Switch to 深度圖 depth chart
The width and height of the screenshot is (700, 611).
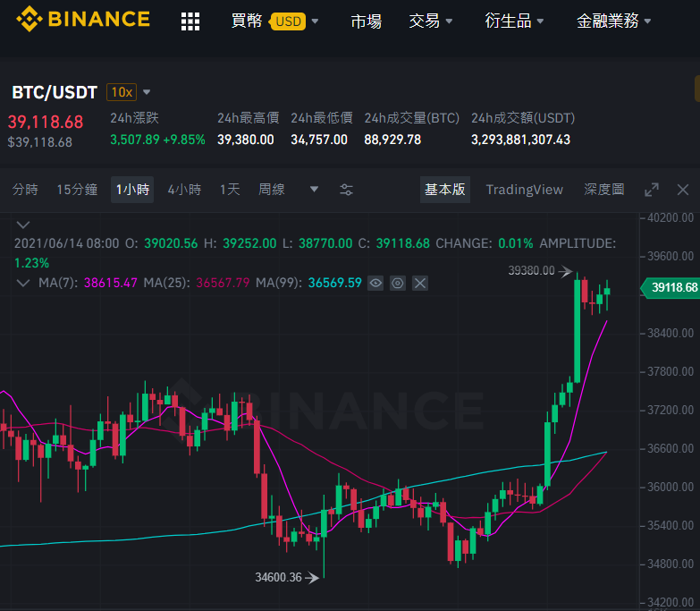tap(604, 190)
